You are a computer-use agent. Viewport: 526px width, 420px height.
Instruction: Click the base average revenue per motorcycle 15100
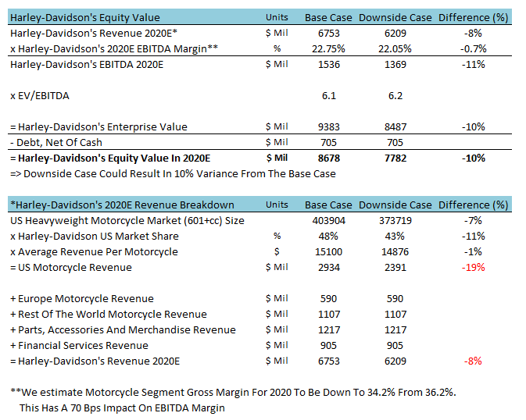tap(328, 251)
